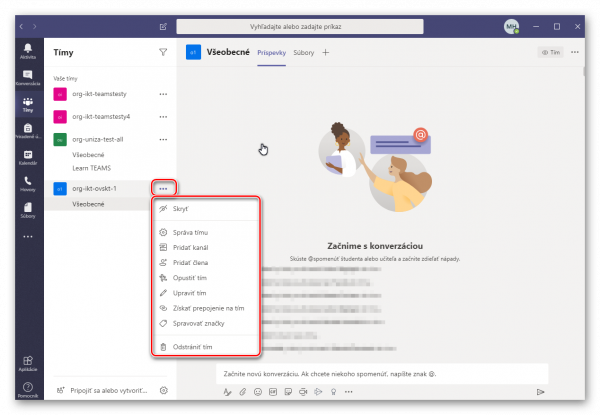Open team org-ikt-teamstesty
This screenshot has height=415, width=600.
(x=99, y=94)
